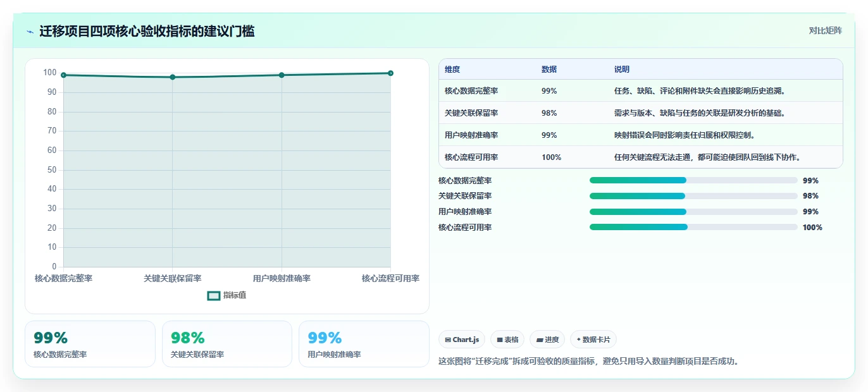
Task: Click the icon inside the Chart.js tag
Action: [x=448, y=340]
